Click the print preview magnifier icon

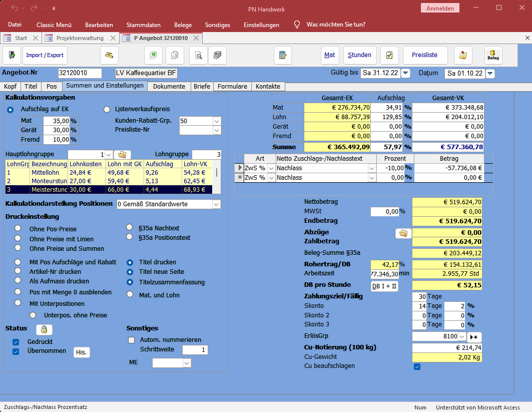point(199,55)
